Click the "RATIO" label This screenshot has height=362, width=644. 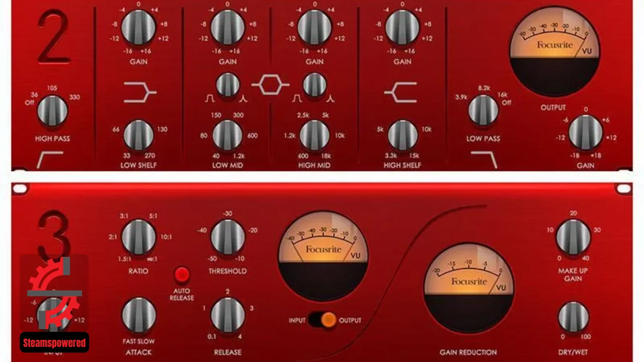tap(138, 271)
